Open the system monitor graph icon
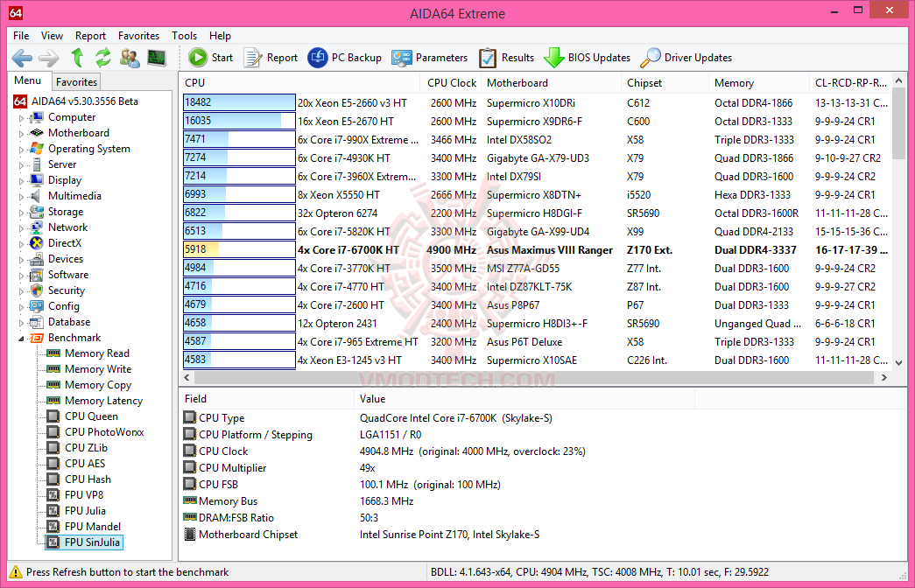The width and height of the screenshot is (915, 588). pyautogui.click(x=157, y=58)
